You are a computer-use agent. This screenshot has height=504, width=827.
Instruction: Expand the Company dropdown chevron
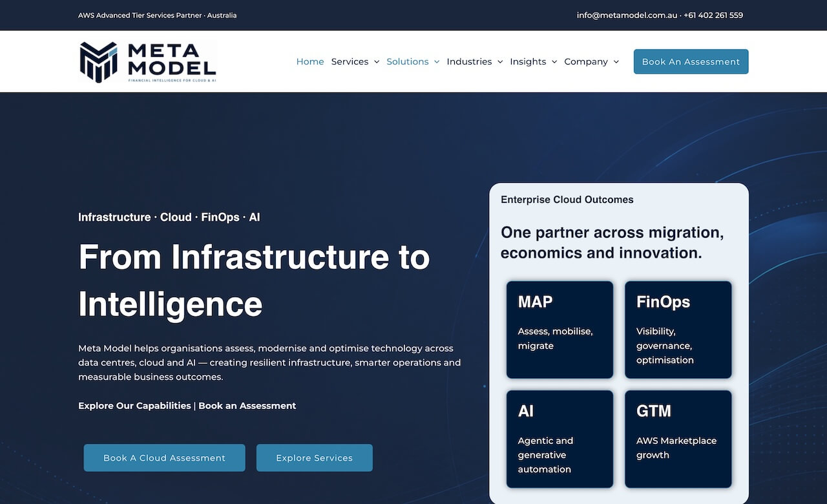click(x=616, y=62)
